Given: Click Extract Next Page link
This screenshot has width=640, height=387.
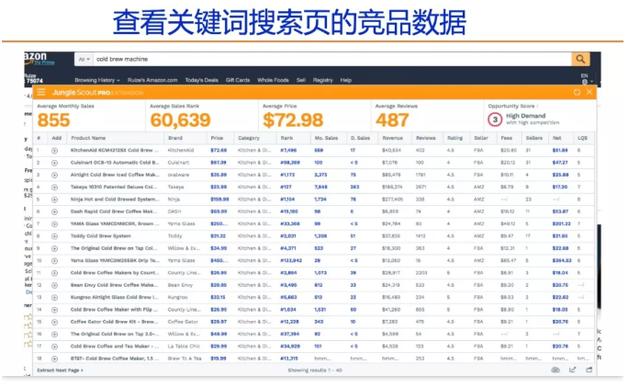Looking at the screenshot, I should [60, 370].
